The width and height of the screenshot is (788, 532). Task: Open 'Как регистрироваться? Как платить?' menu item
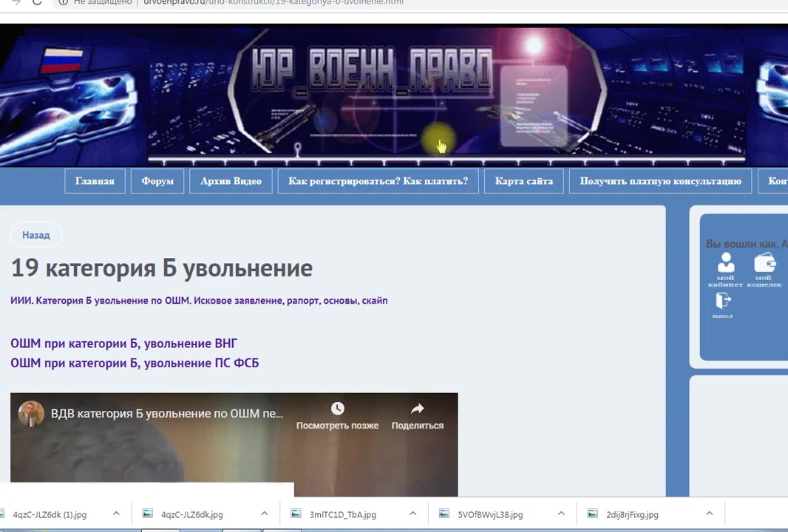(x=378, y=181)
